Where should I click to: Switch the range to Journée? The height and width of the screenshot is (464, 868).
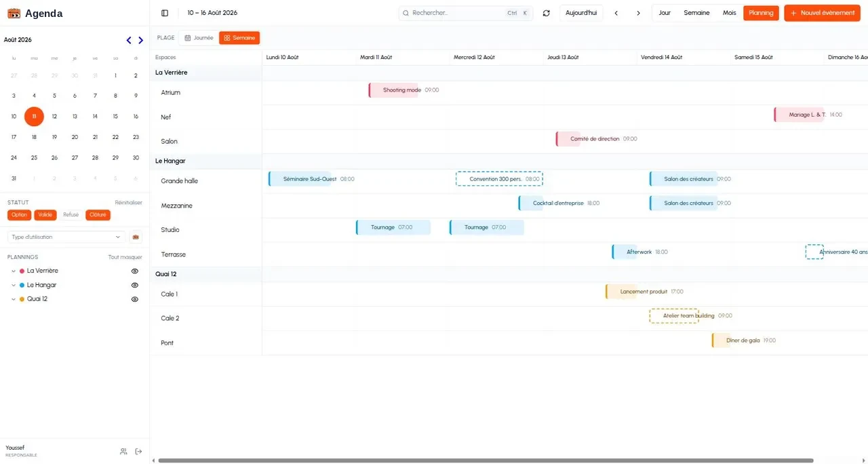199,38
